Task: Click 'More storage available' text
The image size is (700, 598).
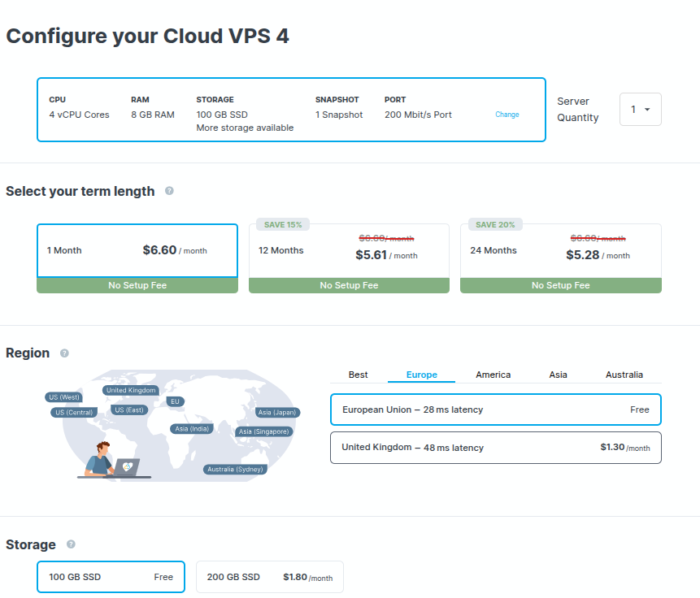Action: (x=245, y=128)
